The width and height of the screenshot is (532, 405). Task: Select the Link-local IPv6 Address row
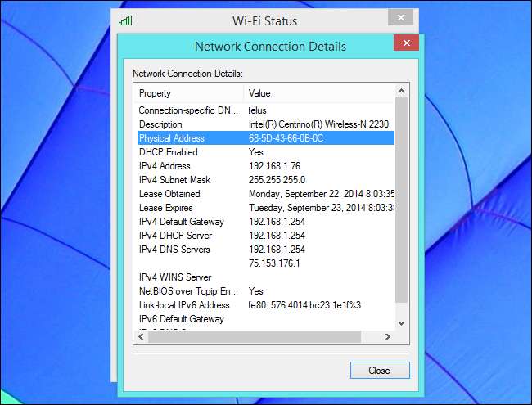click(266, 305)
